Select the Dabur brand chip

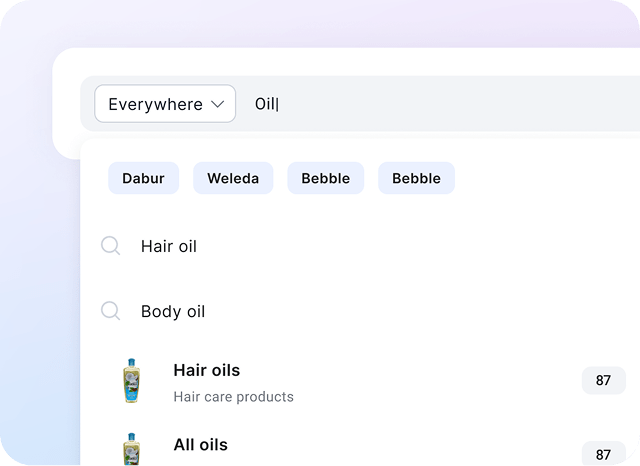coord(143,178)
